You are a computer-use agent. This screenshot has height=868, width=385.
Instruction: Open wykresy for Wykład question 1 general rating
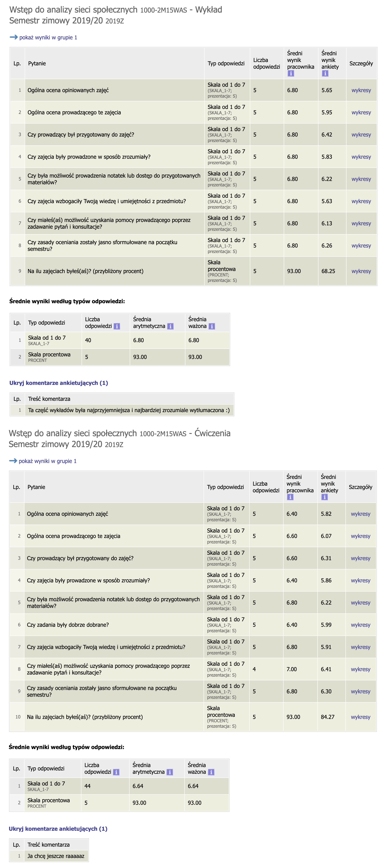point(361,90)
